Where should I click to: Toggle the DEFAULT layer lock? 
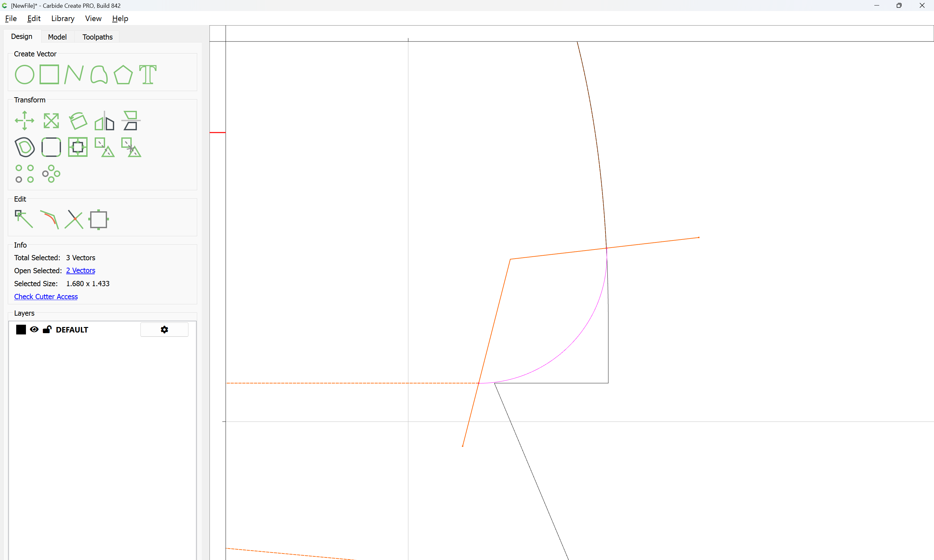coord(47,330)
